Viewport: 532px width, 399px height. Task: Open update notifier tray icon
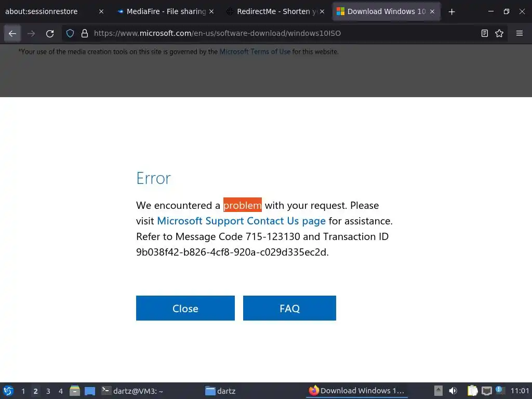click(500, 390)
